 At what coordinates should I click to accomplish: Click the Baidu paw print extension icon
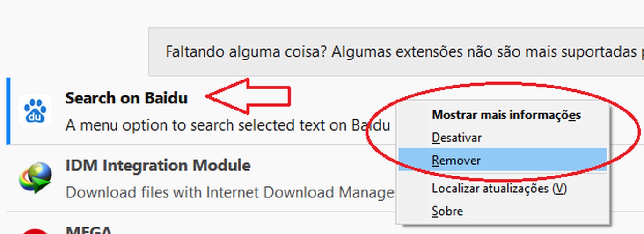[x=35, y=110]
